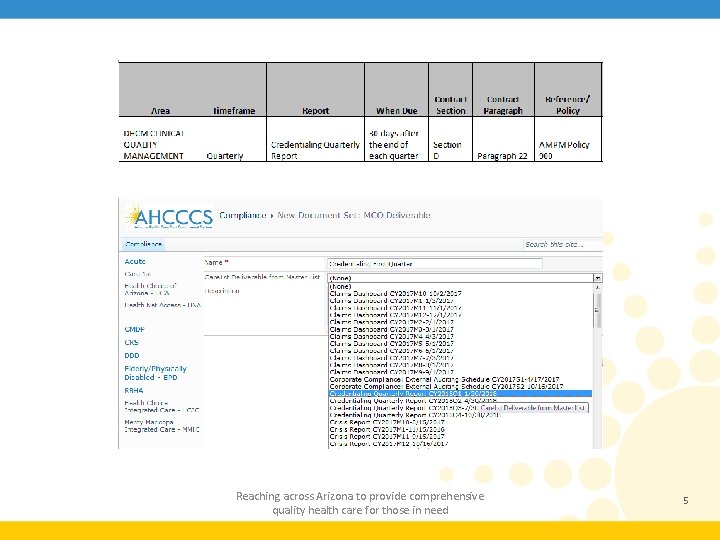Open the CRS sidebar link
Screen dimensions: 720x540
click(x=131, y=343)
